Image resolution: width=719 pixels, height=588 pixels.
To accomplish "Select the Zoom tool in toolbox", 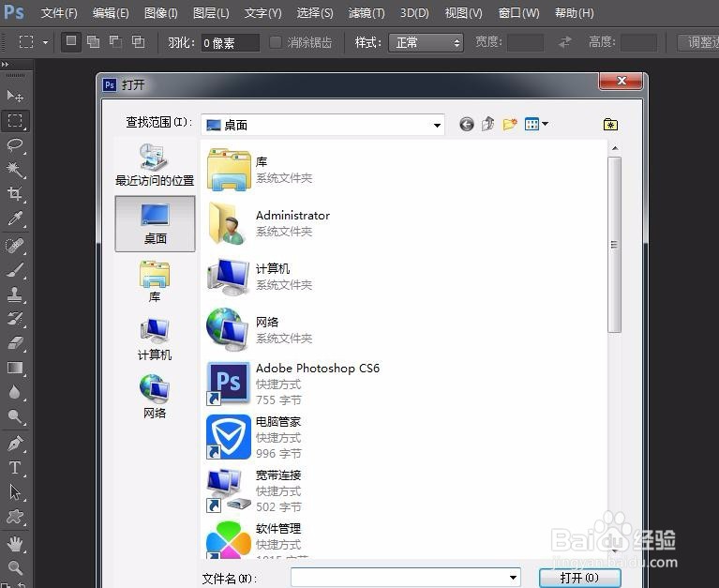I will point(15,567).
